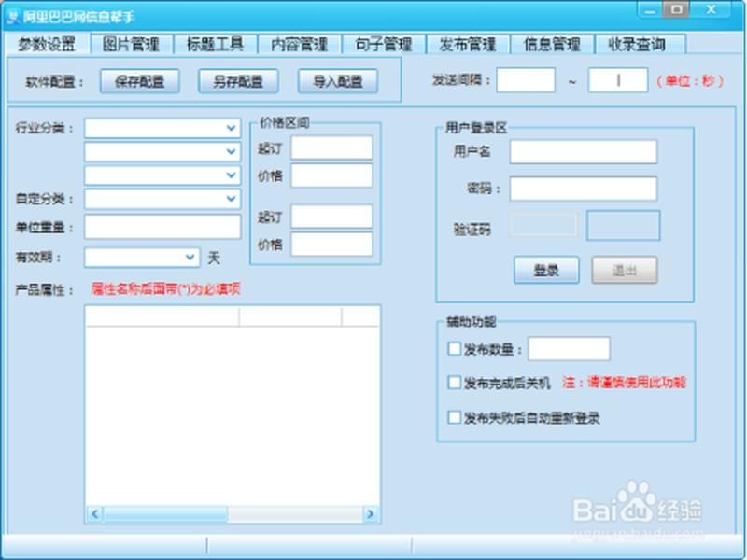This screenshot has height=560, width=747.
Task: Open the 标题工具 tab
Action: (216, 44)
